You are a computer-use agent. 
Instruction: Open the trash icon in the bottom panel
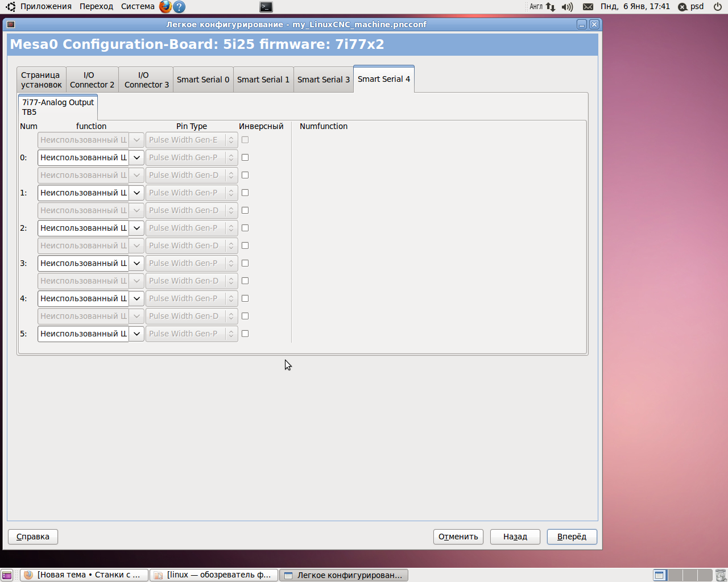720,575
